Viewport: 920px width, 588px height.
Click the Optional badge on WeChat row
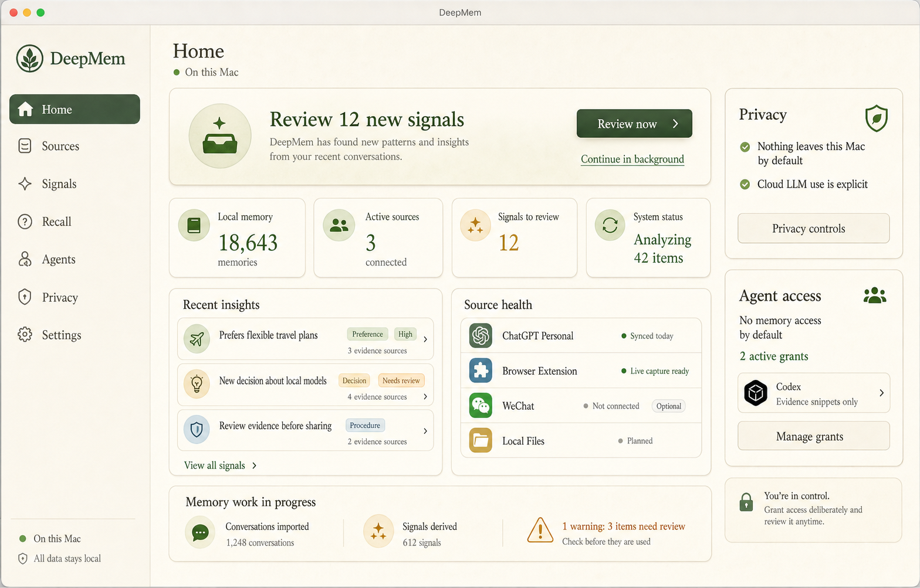click(x=669, y=406)
